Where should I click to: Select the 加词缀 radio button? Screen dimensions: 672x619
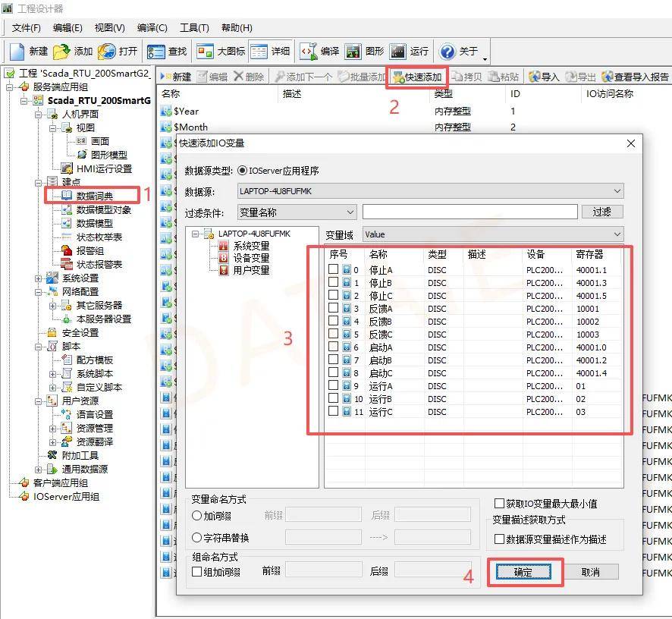point(196,516)
